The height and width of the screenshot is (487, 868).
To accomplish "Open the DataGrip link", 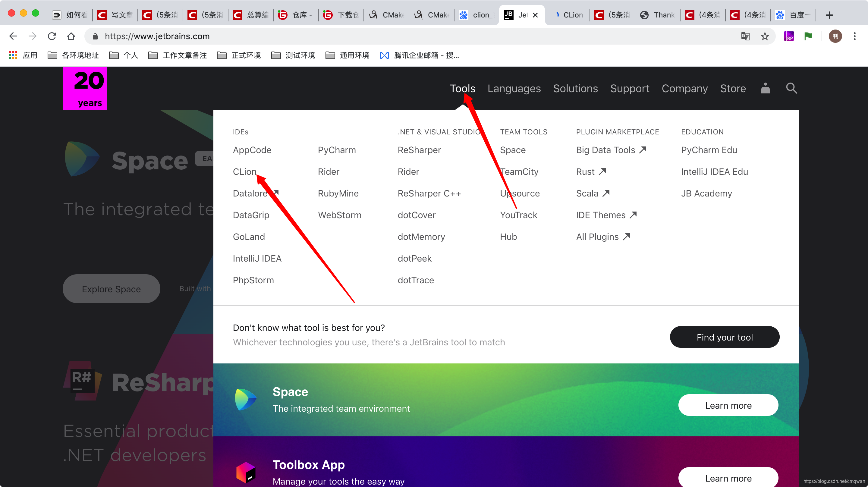I will 251,215.
